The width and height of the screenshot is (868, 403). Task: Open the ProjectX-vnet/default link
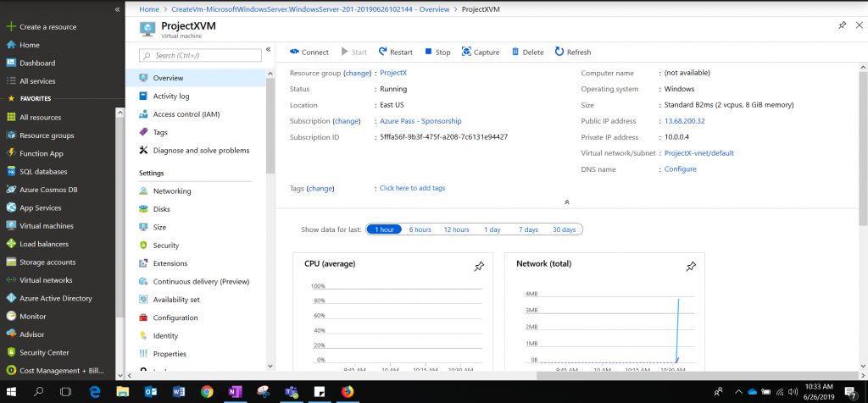(x=699, y=153)
